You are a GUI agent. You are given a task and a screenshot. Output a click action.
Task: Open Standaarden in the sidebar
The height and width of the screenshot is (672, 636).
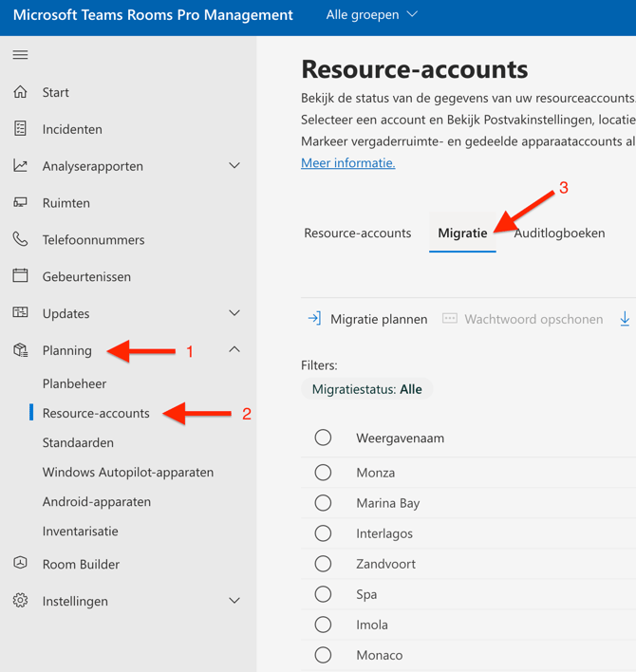[78, 442]
